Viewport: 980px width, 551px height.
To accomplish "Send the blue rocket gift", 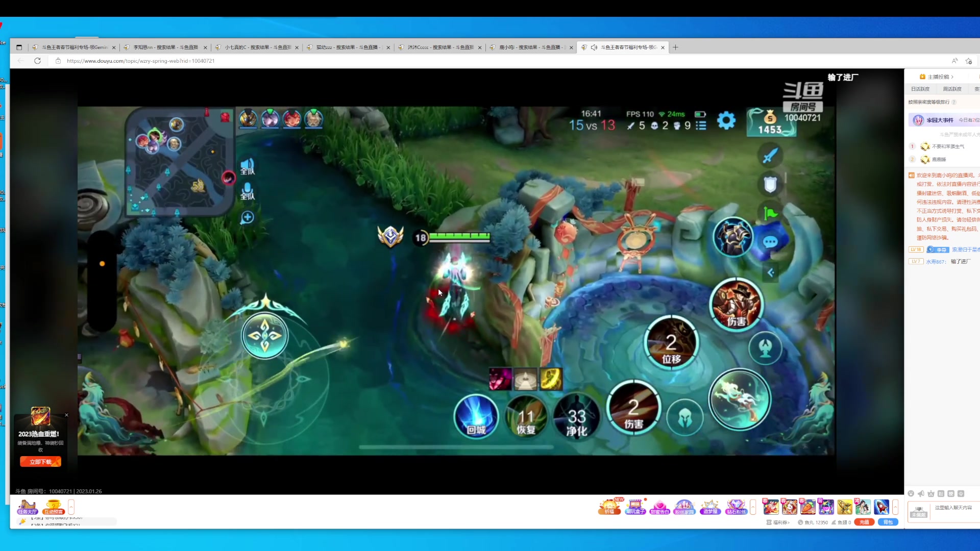I will point(881,507).
